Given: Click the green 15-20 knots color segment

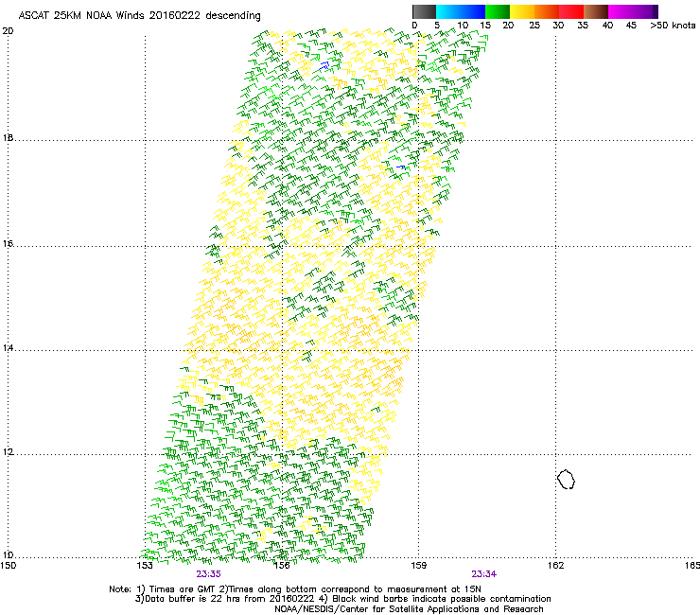Looking at the screenshot, I should click(x=498, y=11).
